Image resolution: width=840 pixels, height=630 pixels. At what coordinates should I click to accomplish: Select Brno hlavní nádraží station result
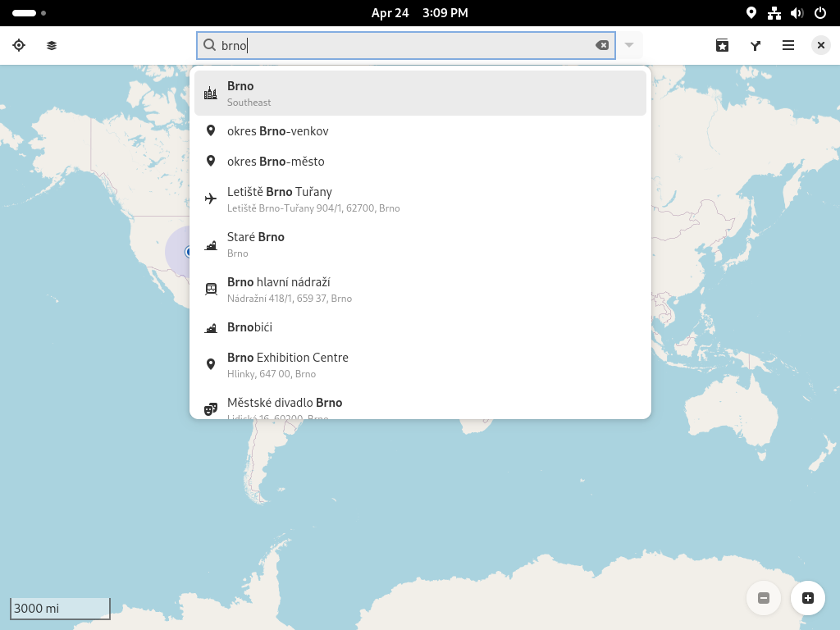(420, 290)
